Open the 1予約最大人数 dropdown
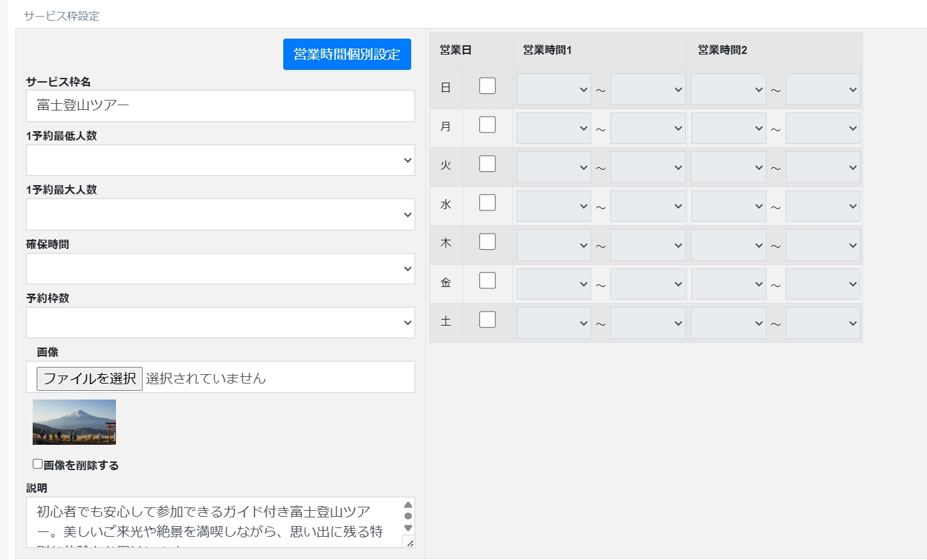Viewport: 927px width, 560px height. click(x=220, y=214)
